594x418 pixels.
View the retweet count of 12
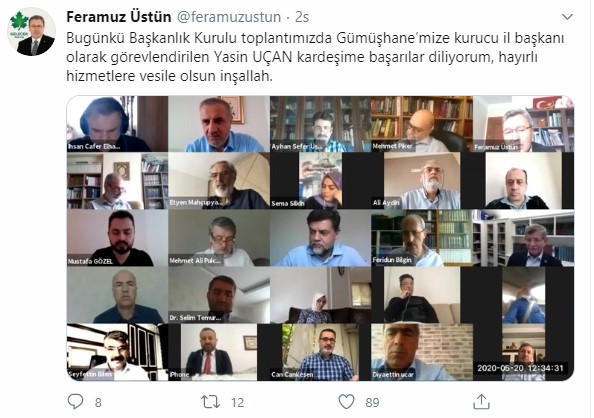[x=237, y=402]
